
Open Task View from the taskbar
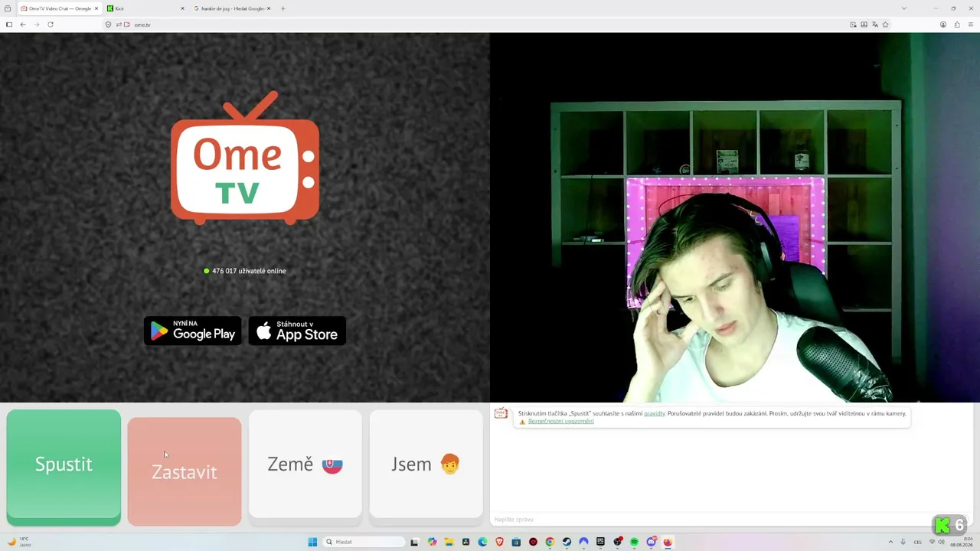pyautogui.click(x=415, y=542)
